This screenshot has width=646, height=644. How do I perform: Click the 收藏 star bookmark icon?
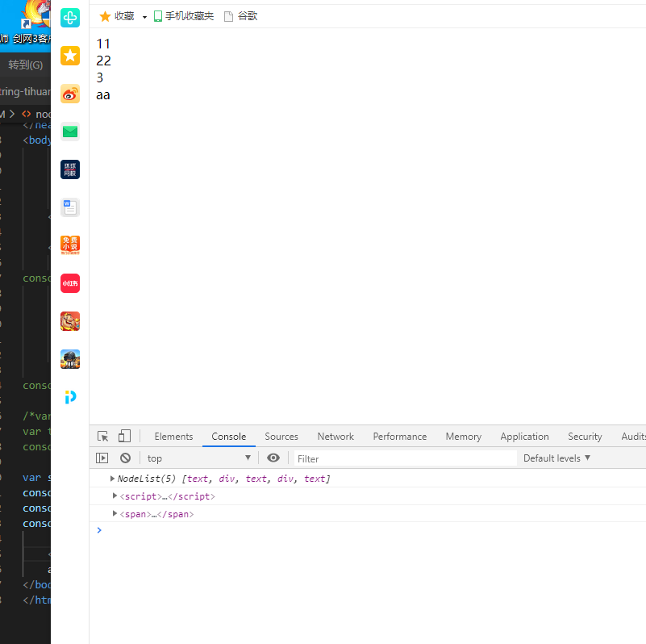105,16
